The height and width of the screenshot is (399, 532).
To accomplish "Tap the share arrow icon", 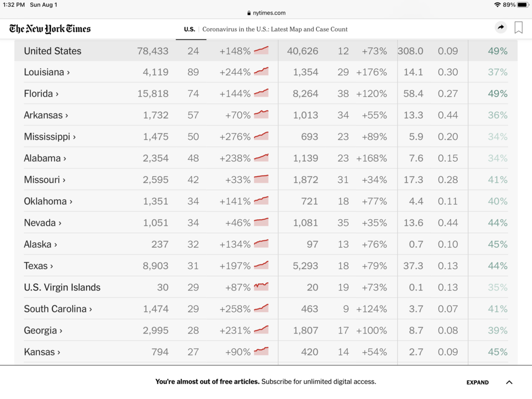I will [501, 28].
